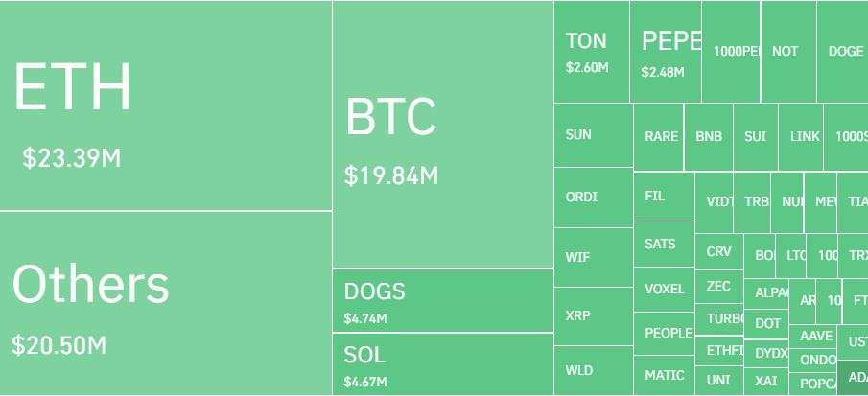
Task: Select the SUN tile
Action: (593, 135)
